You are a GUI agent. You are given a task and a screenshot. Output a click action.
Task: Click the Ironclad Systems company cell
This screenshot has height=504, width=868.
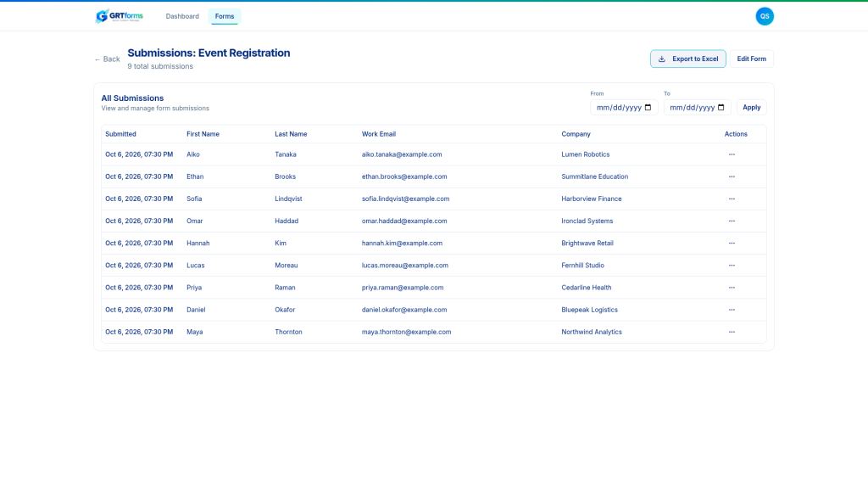(587, 221)
